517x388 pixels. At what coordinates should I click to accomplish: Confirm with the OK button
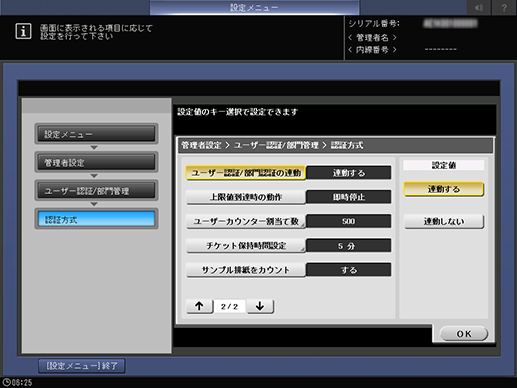tap(464, 334)
